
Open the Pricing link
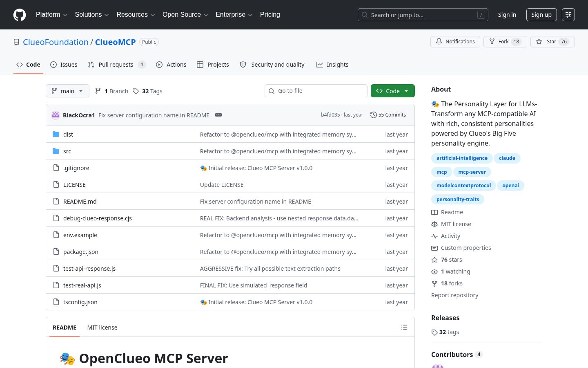click(x=270, y=15)
